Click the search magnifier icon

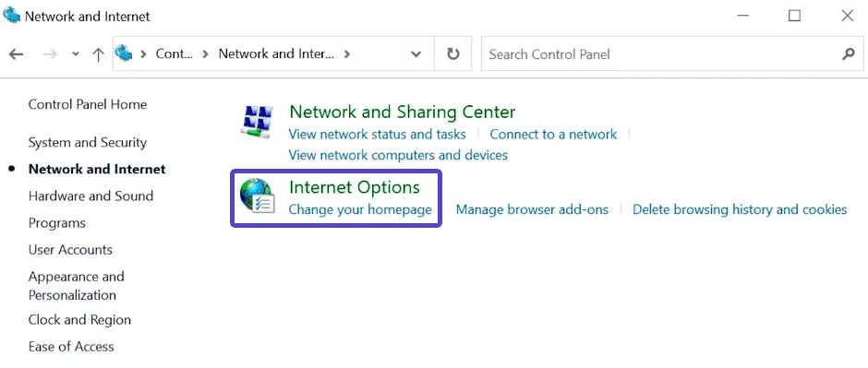(848, 54)
